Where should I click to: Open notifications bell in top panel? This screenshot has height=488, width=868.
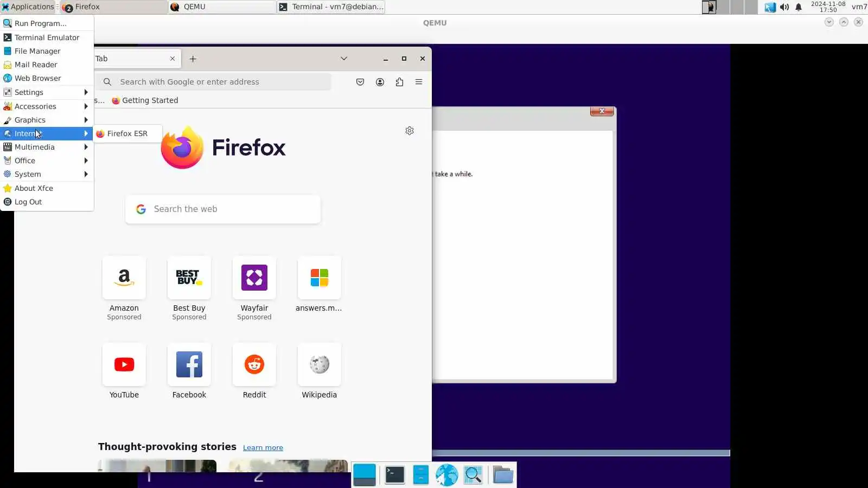pos(799,7)
